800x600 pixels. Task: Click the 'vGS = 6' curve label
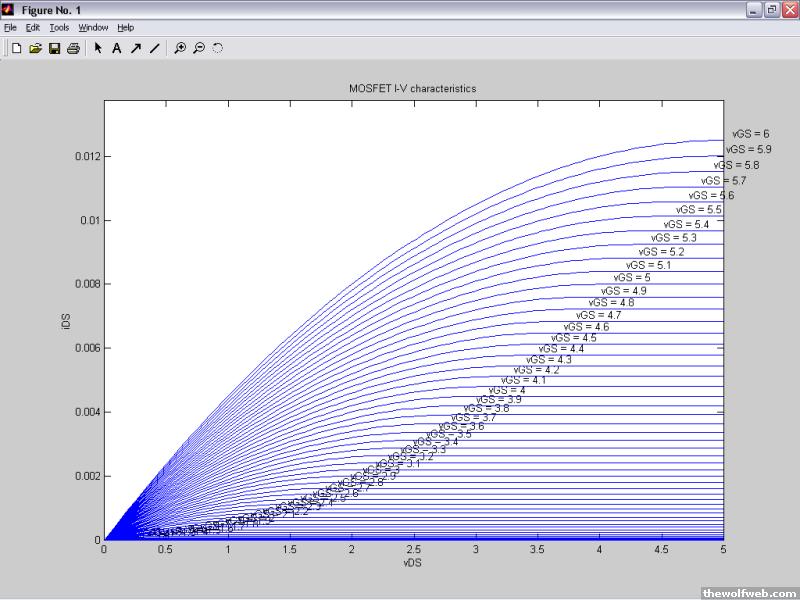(750, 133)
